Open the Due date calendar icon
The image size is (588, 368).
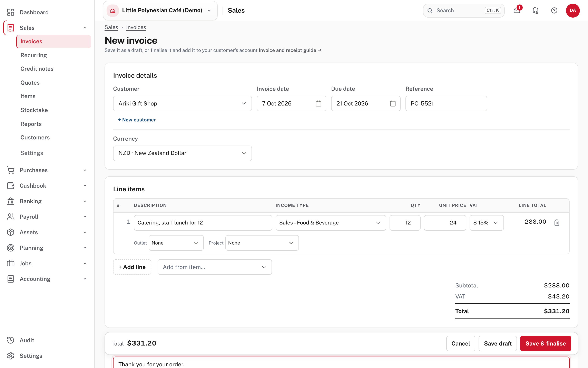tap(393, 103)
